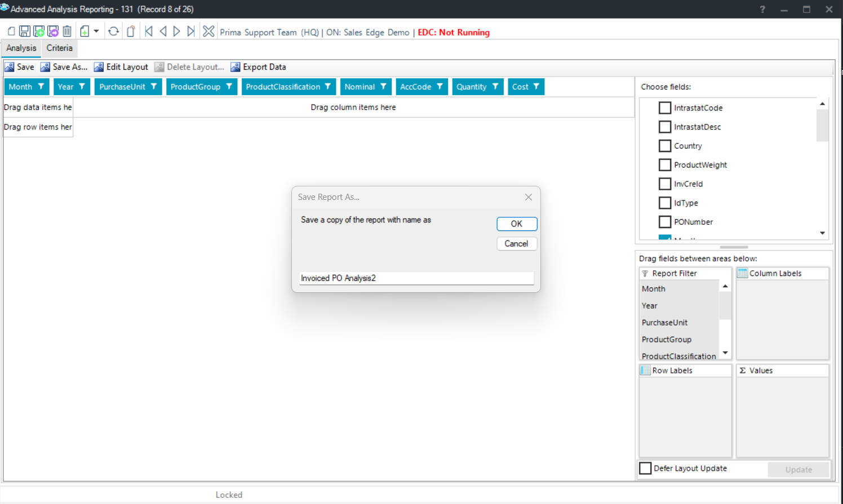The height and width of the screenshot is (504, 843).
Task: Go to the next record
Action: (x=176, y=32)
